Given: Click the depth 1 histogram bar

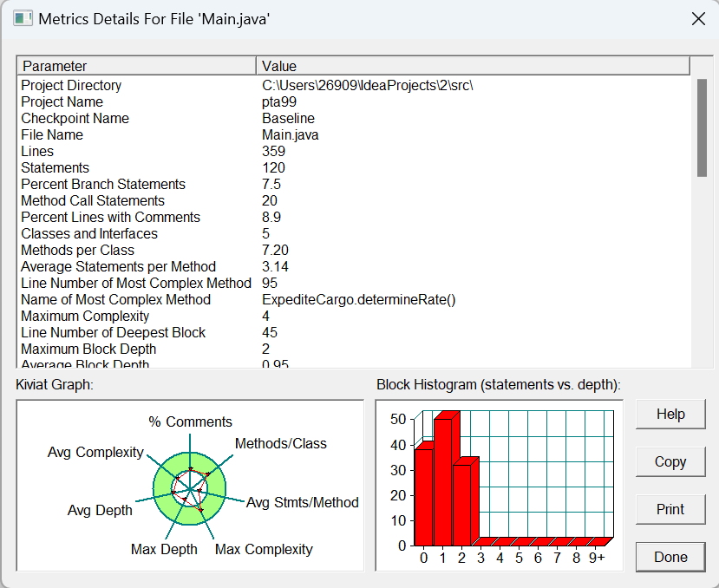Looking at the screenshot, I should pos(443,481).
